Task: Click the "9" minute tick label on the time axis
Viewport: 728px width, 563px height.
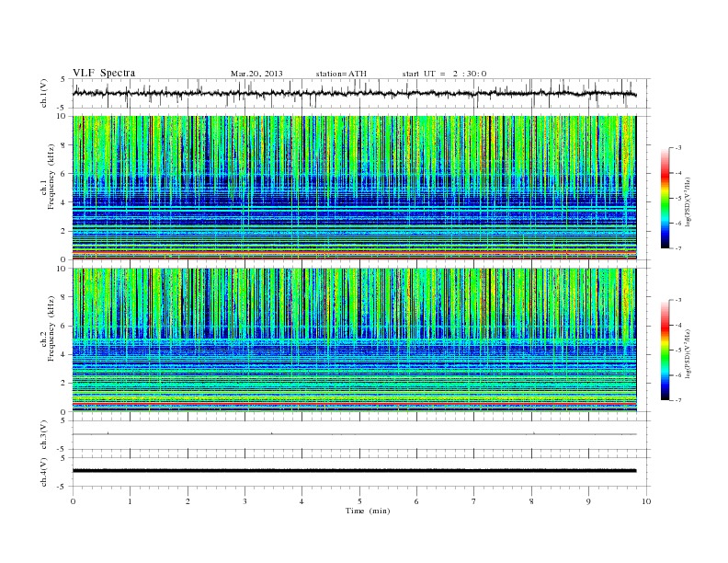Action: [588, 501]
